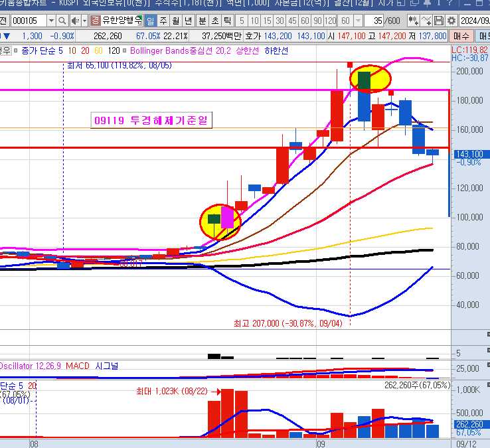Click the stock search magnifier icon
This screenshot has width=490, height=448.
[62, 21]
